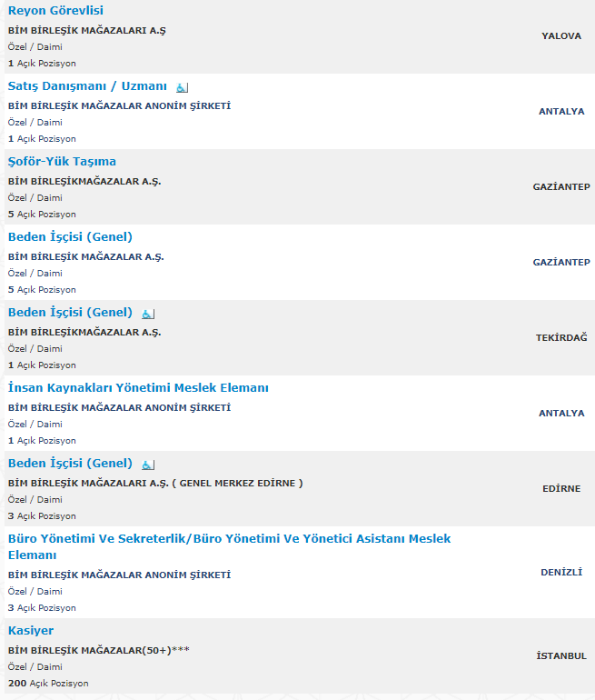The height and width of the screenshot is (700, 595).
Task: Click the İSTANBUL location label
Action: click(x=561, y=655)
